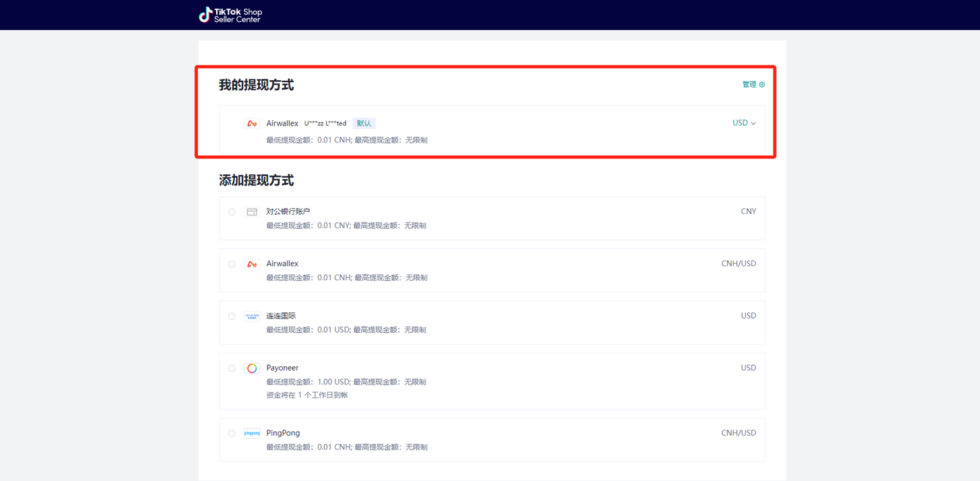Pick the Payoneer radio button

(x=232, y=368)
